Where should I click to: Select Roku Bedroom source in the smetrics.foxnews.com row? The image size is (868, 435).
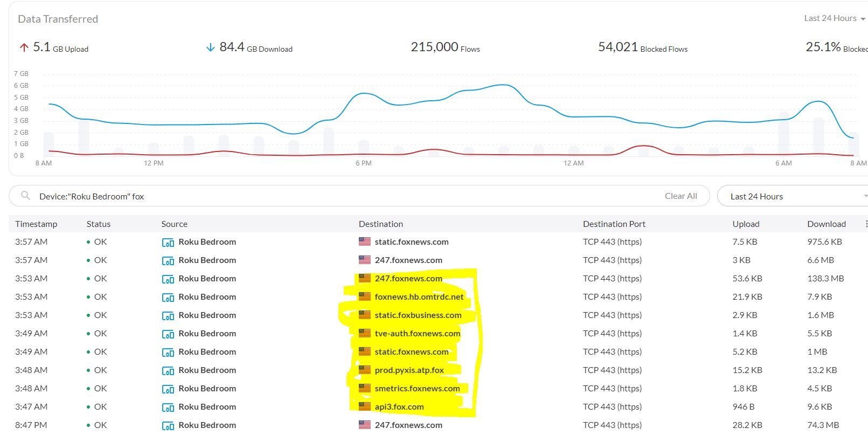point(207,388)
